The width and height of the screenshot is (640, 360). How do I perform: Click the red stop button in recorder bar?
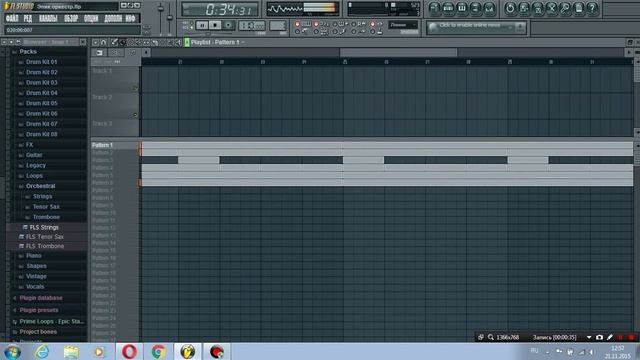[x=631, y=338]
